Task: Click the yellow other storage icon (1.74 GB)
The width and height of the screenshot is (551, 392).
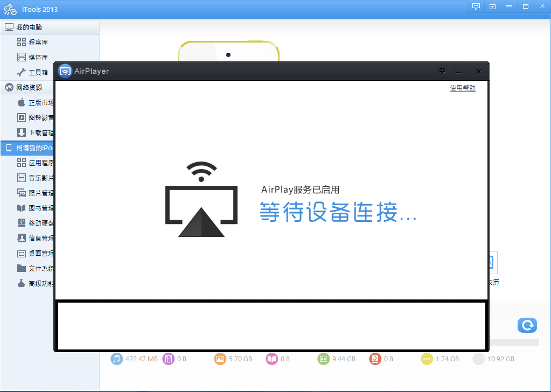Action: coord(427,359)
